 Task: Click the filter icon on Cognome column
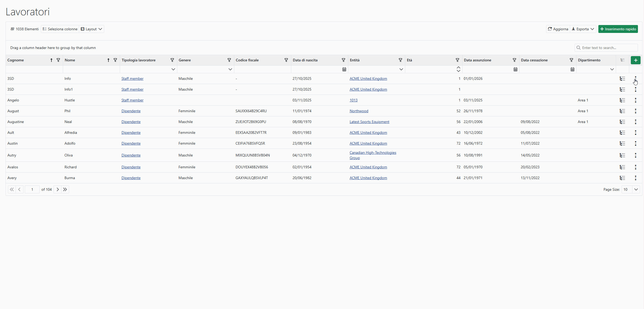coord(58,60)
